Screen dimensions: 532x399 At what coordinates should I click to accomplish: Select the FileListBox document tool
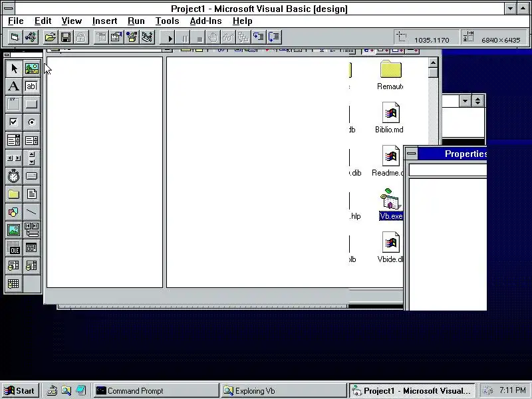(x=32, y=194)
